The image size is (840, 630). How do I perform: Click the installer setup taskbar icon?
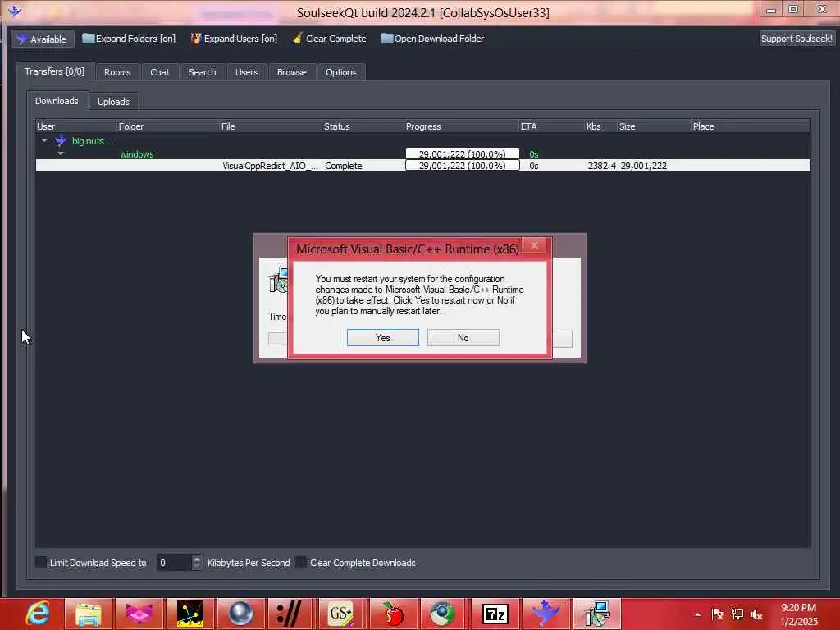tap(597, 614)
